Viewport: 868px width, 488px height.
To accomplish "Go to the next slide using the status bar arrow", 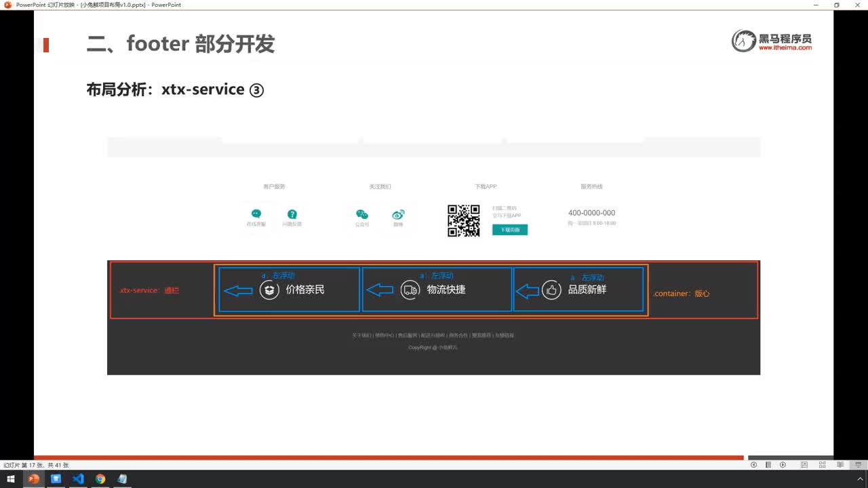I will [x=783, y=465].
